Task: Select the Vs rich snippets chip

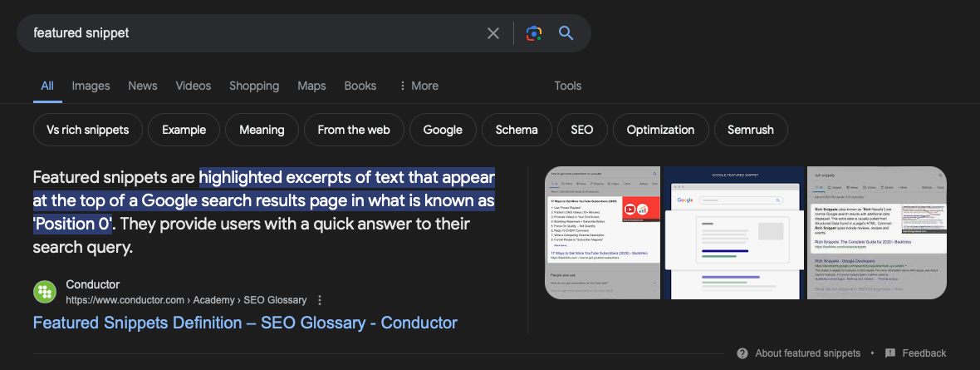Action: 87,131
